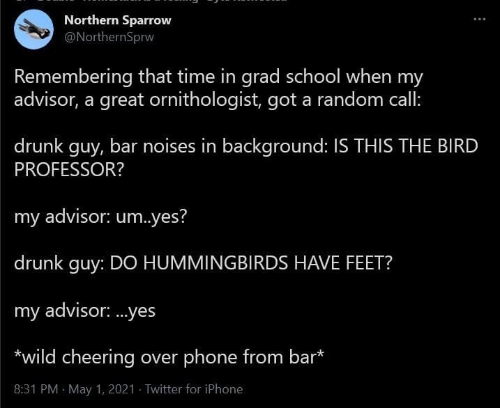Click 'DO HUMMINGBIRDS HAVE FEET?' text
500x408 pixels.
click(251, 263)
